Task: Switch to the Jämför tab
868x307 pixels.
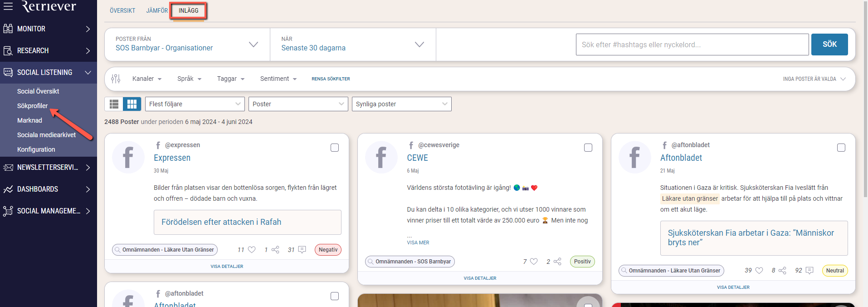Action: tap(157, 10)
